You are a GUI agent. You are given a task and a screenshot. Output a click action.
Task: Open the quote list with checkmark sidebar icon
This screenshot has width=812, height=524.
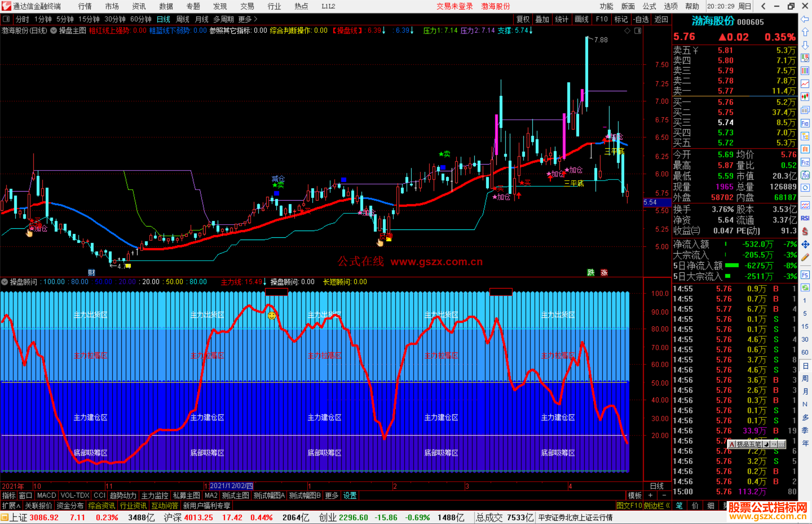tap(805, 58)
